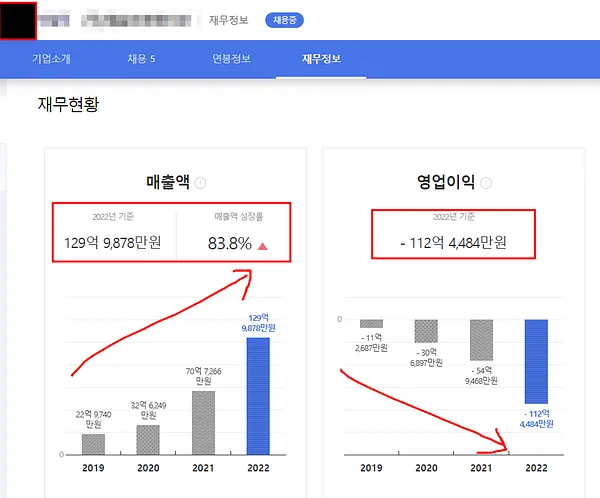Click the info icon next to 영업이익
The height and width of the screenshot is (498, 600).
point(486,183)
